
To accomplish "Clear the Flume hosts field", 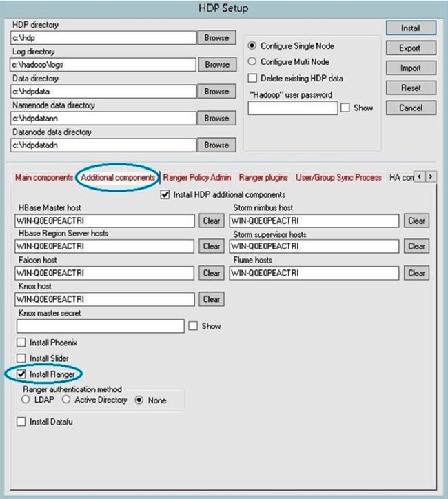I will pos(416,273).
